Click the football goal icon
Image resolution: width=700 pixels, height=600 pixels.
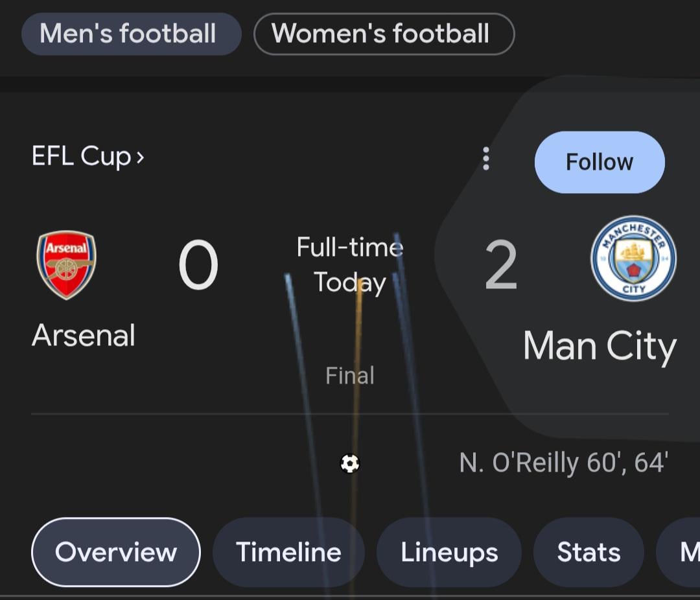click(x=350, y=463)
